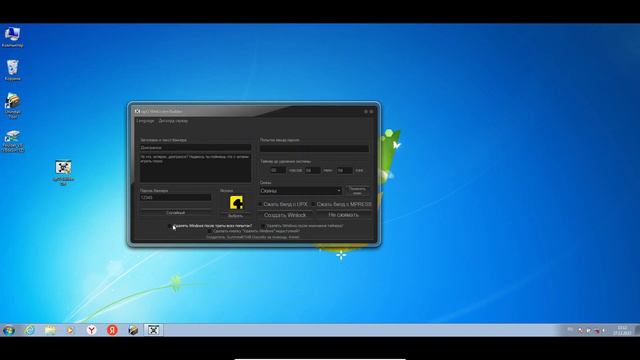This screenshot has height=360, width=640.
Task: Click the builder window title bar icon
Action: [x=138, y=111]
